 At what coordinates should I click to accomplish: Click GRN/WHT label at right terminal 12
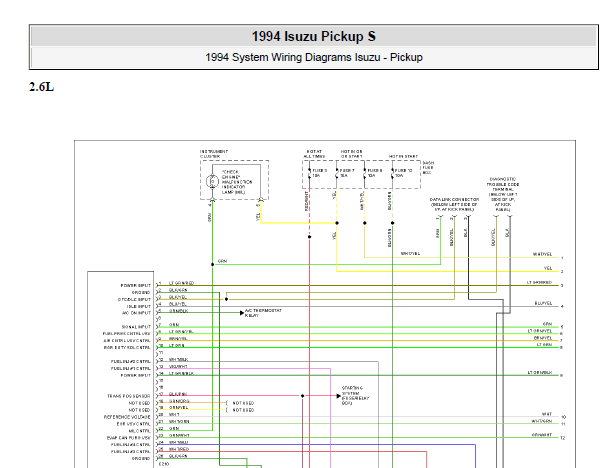tap(542, 435)
